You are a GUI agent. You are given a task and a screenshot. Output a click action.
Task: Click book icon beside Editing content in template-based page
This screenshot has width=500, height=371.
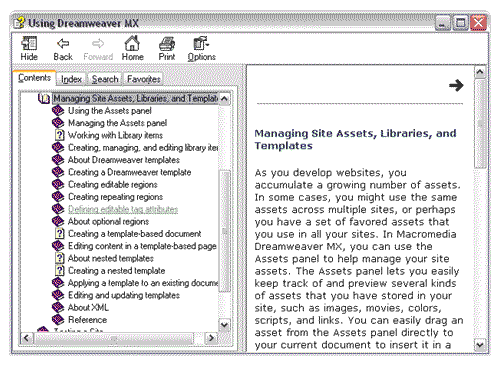[58, 246]
